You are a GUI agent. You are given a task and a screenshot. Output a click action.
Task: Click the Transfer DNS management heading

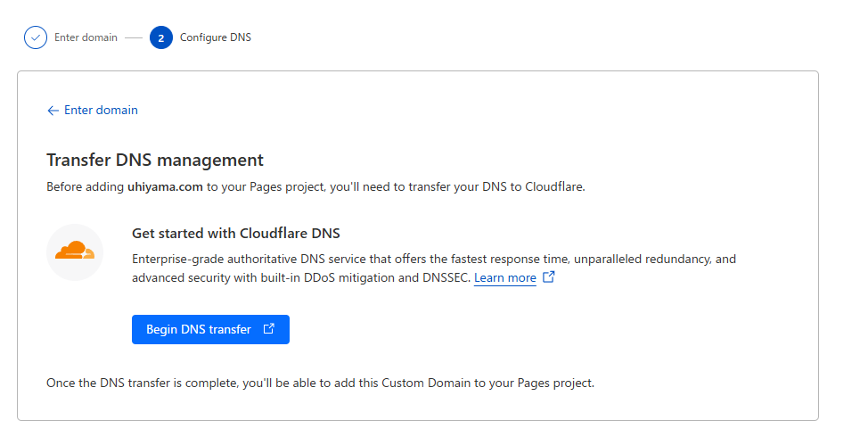tap(154, 161)
